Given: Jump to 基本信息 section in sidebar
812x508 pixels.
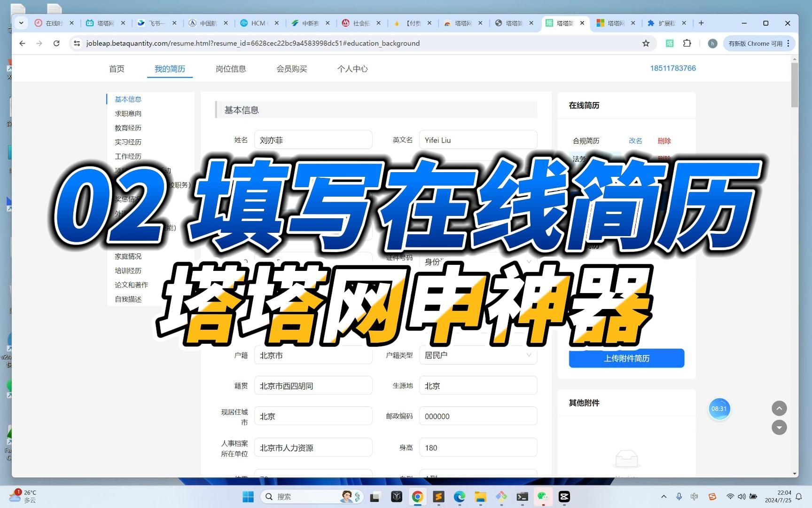Looking at the screenshot, I should (128, 99).
